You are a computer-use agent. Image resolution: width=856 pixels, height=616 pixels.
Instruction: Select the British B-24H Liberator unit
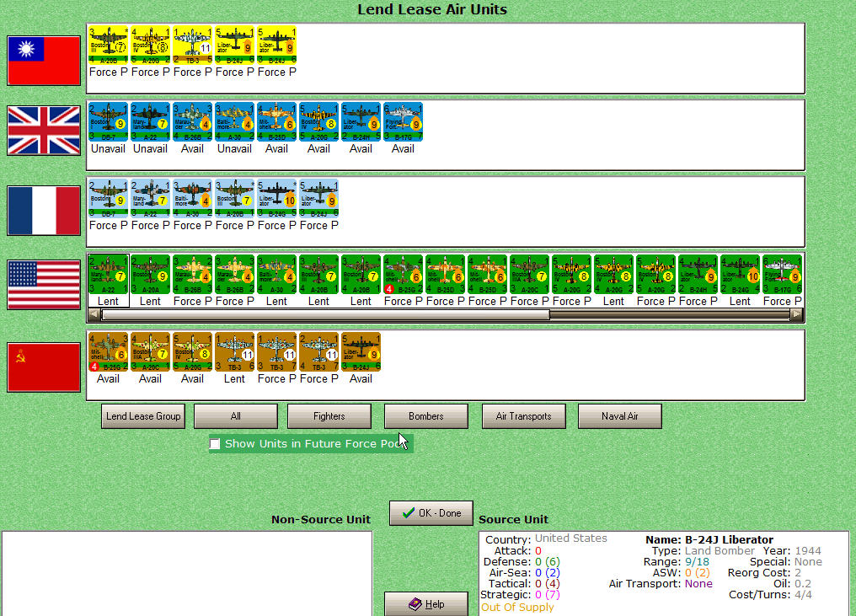point(361,122)
